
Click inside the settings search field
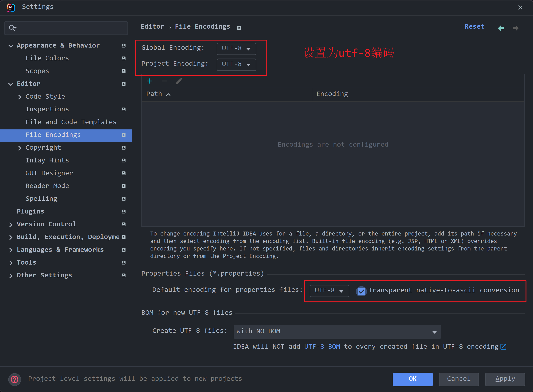click(x=67, y=28)
